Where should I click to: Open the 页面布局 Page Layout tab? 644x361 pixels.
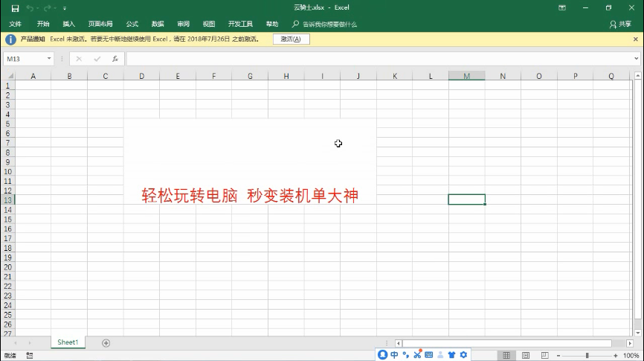pyautogui.click(x=100, y=25)
